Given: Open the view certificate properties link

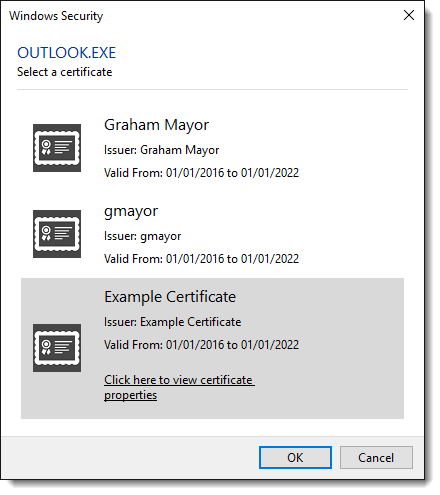Looking at the screenshot, I should tap(179, 387).
